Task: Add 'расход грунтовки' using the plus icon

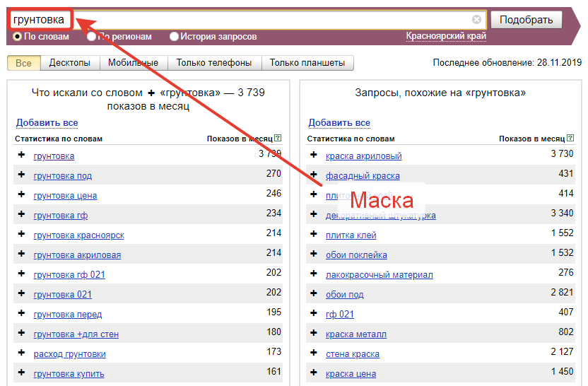Action: pyautogui.click(x=21, y=353)
